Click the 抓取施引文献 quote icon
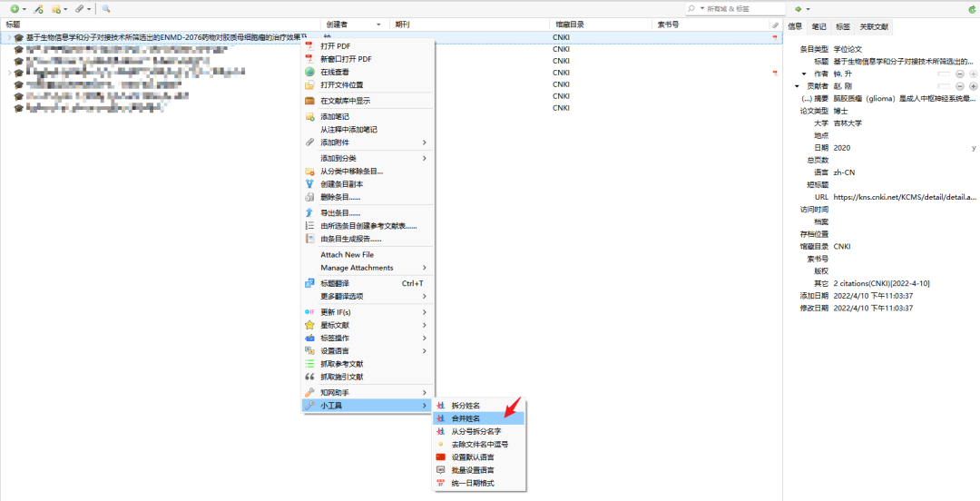Viewport: 980px width, 501px height. tap(309, 377)
